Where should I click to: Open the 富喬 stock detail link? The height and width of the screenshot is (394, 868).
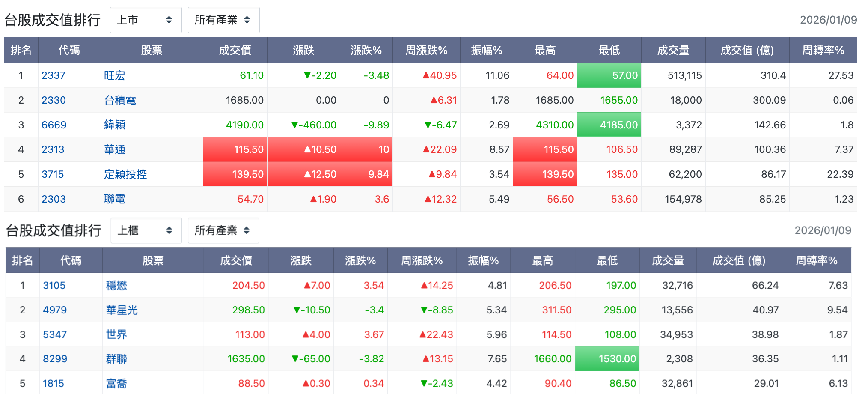point(116,383)
